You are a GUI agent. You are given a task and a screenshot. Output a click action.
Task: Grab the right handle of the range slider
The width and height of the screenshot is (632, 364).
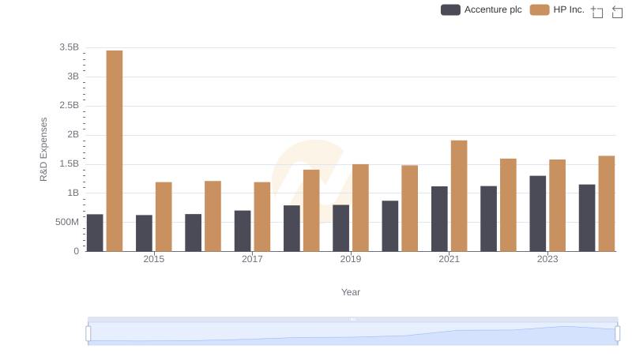click(618, 334)
